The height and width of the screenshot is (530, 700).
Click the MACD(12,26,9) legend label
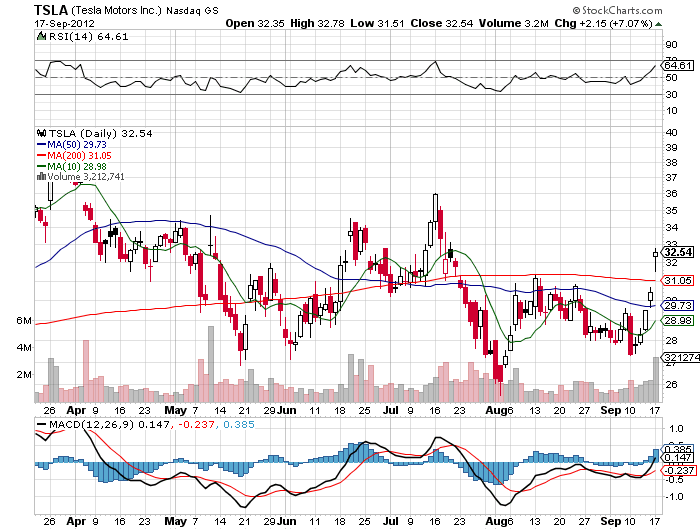point(92,424)
